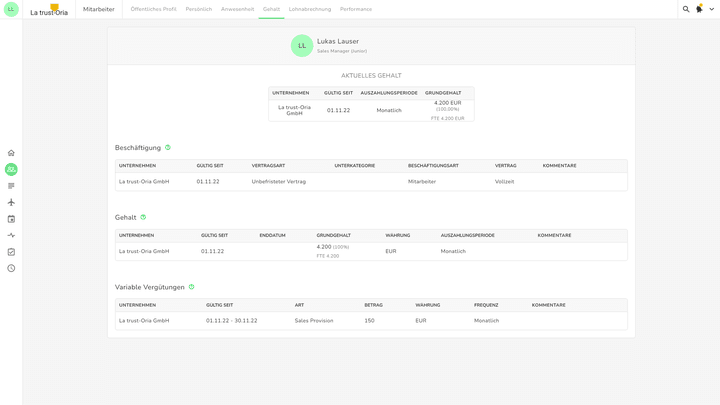Click the 150 amount cell

(370, 321)
